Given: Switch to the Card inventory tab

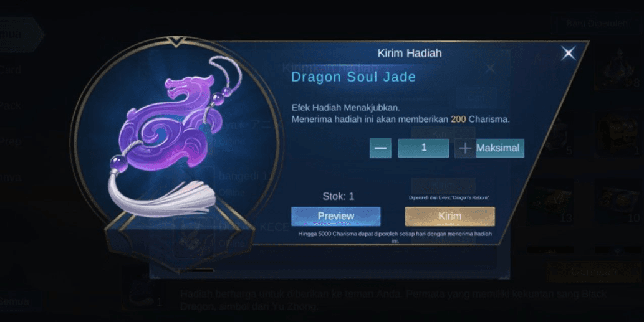Looking at the screenshot, I should [x=11, y=69].
